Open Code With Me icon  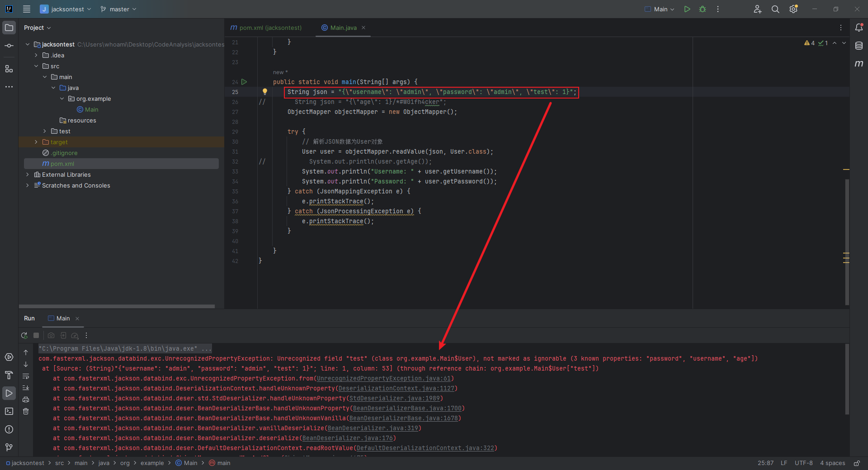(758, 9)
